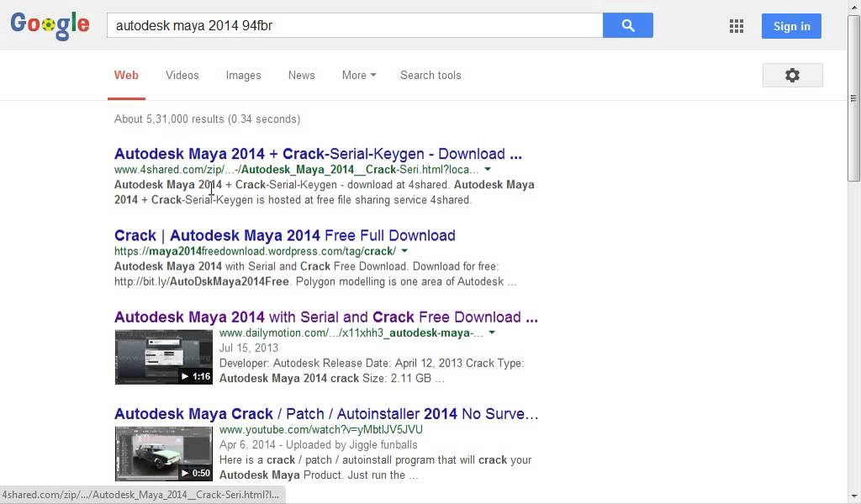Click the Google logo
The width and height of the screenshot is (861, 504).
tap(50, 25)
